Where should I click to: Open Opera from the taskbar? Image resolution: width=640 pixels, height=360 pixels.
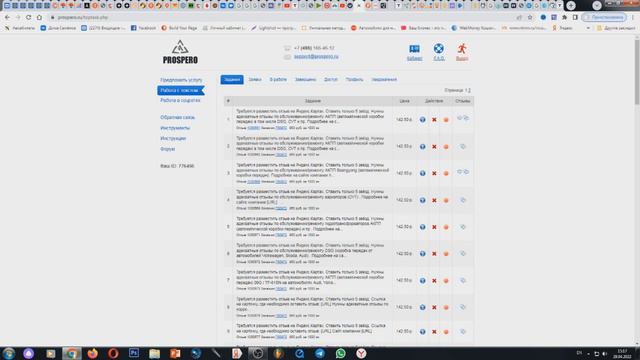[113, 353]
